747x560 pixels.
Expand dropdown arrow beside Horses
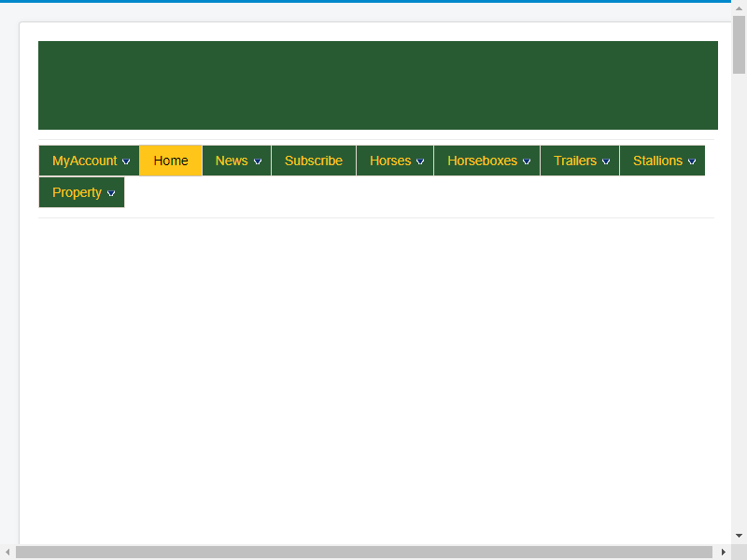tap(420, 161)
